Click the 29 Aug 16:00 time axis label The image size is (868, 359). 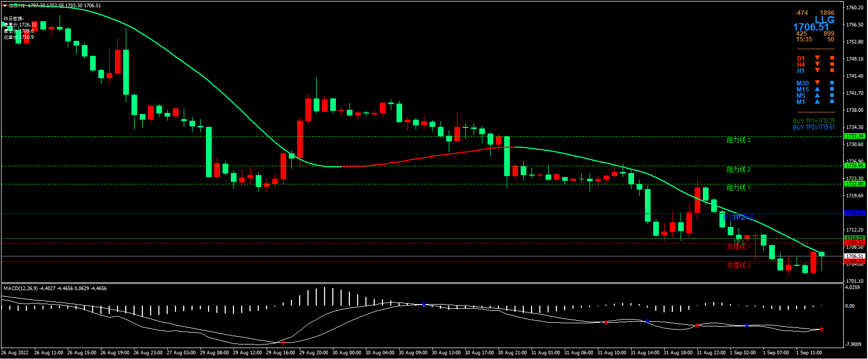(x=280, y=353)
